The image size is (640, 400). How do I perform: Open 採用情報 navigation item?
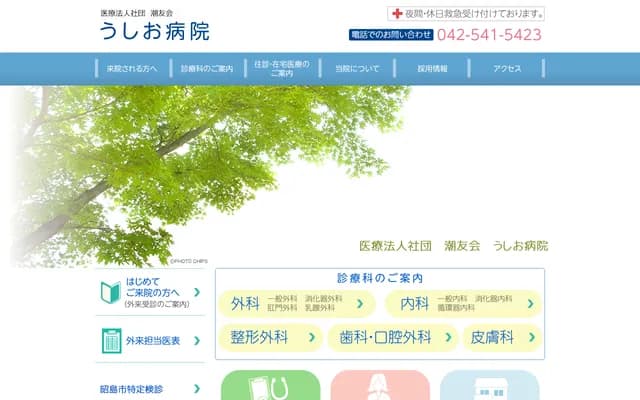coord(432,69)
